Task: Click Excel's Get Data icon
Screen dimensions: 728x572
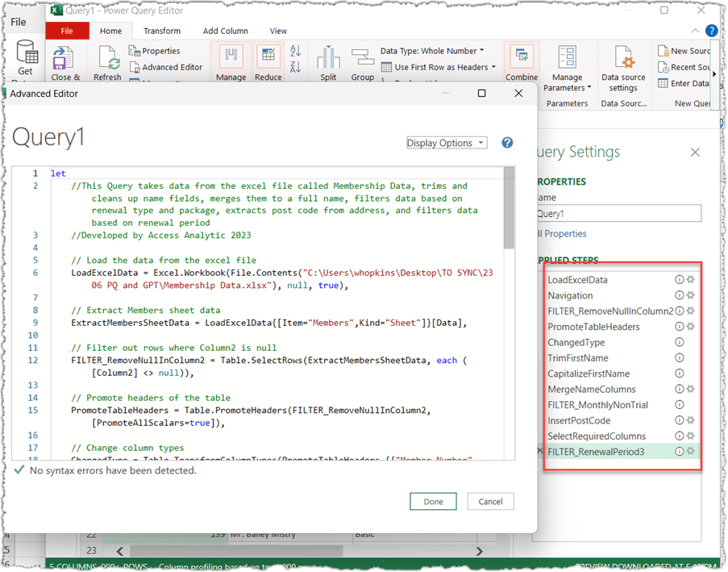Action: tap(27, 52)
